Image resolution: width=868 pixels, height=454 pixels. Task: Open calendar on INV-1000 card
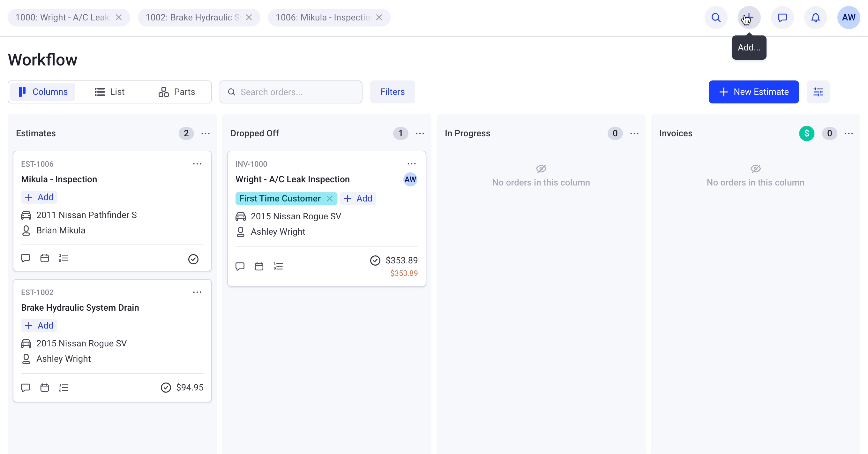point(259,266)
